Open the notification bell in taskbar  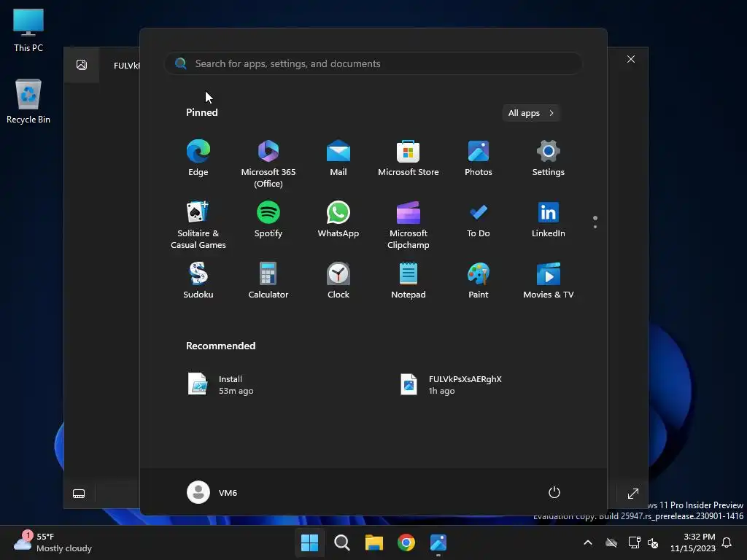pos(727,542)
